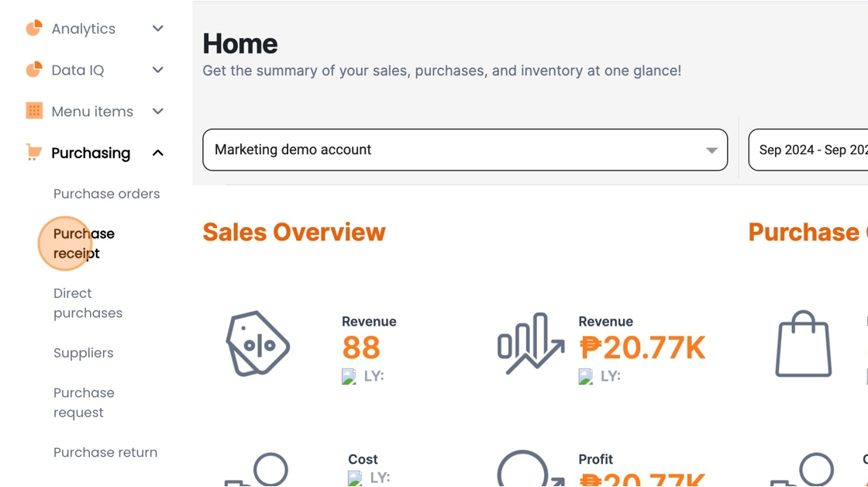The height and width of the screenshot is (487, 868).
Task: Click the bar chart growth arrow icon
Action: click(x=530, y=344)
